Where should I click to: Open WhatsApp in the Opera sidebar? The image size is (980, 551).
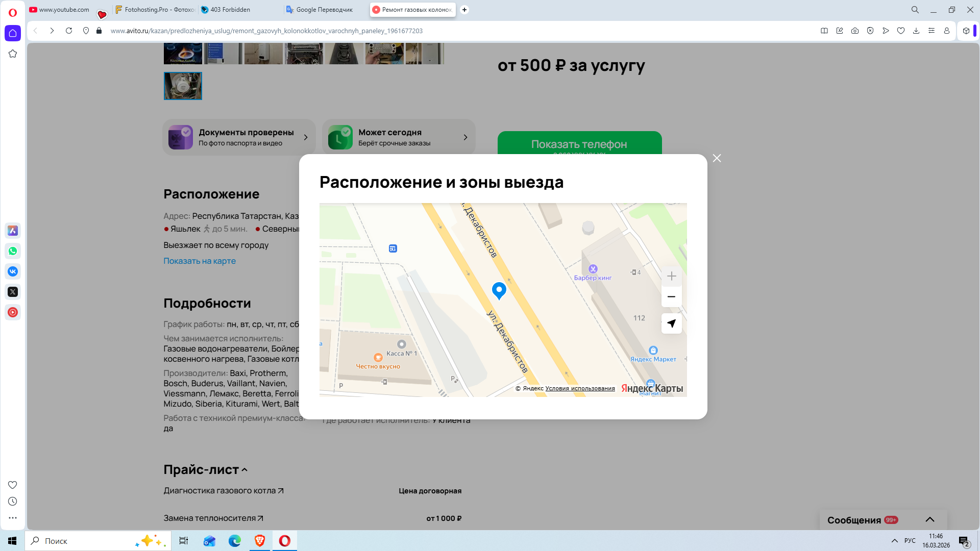coord(13,251)
